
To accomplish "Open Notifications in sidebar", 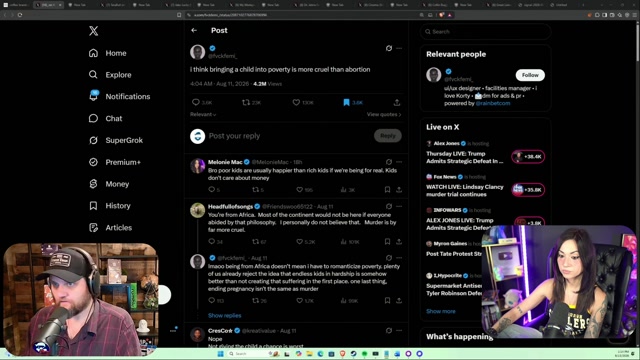I will pos(120,96).
